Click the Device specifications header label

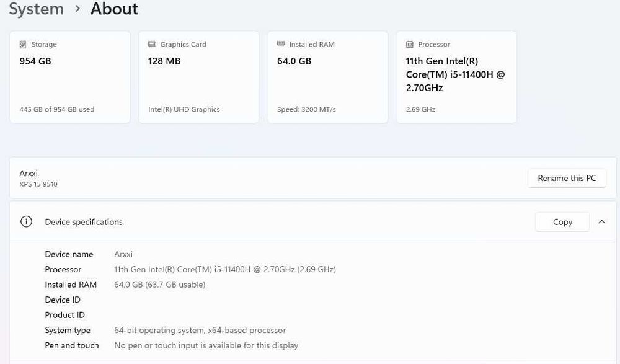pyautogui.click(x=84, y=222)
